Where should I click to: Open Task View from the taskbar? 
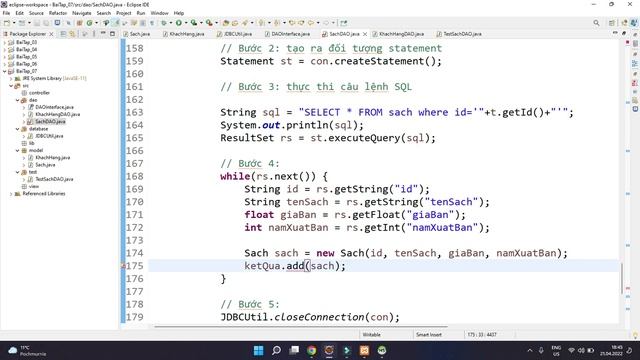(294, 350)
